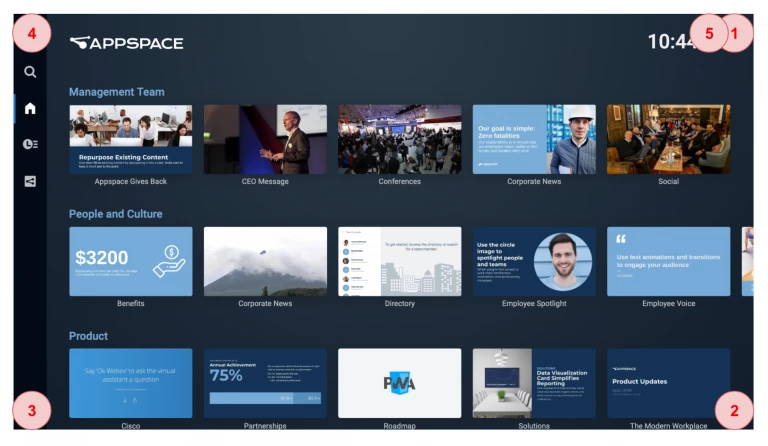Image resolution: width=768 pixels, height=446 pixels.
Task: Select the Management Team heading
Action: [117, 92]
